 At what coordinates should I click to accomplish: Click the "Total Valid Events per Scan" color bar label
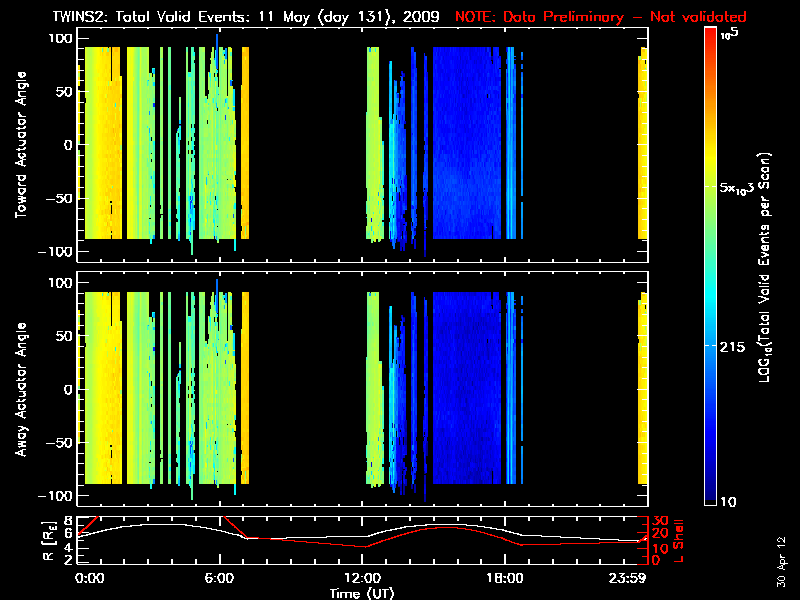766,270
